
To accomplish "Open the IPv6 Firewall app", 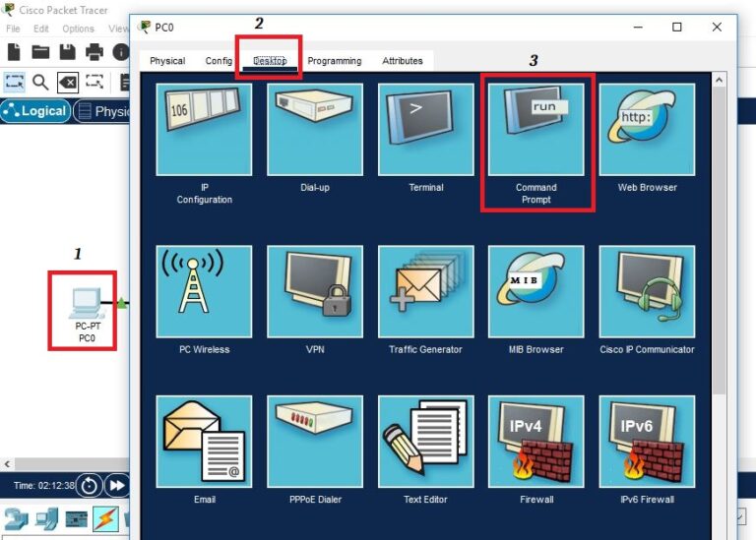I will (x=647, y=442).
